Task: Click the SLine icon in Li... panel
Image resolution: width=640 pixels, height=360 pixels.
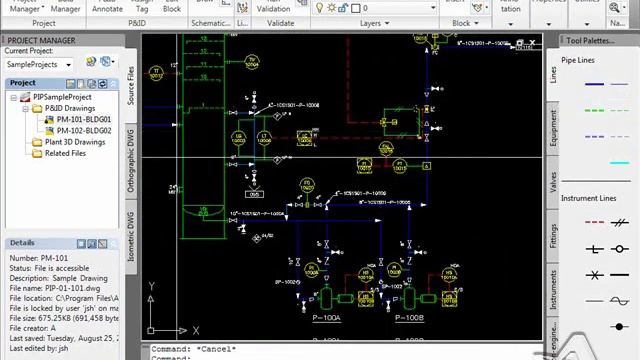Action: (242, 7)
